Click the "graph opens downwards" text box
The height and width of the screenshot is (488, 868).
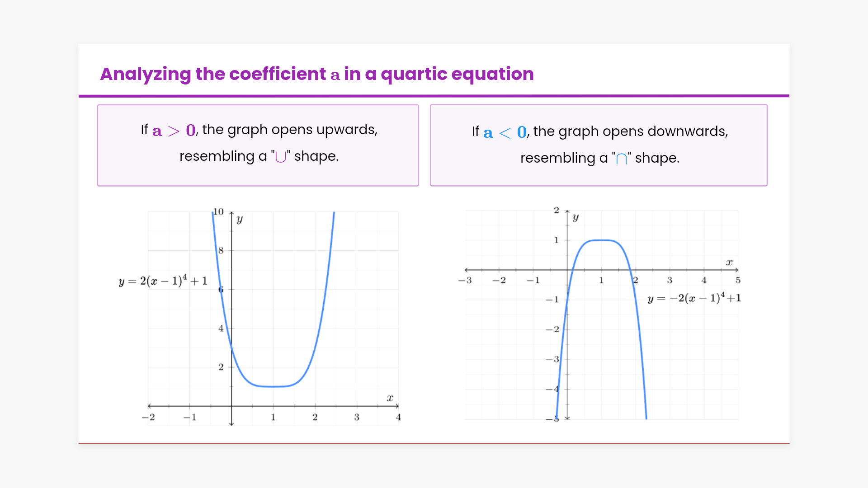[599, 145]
